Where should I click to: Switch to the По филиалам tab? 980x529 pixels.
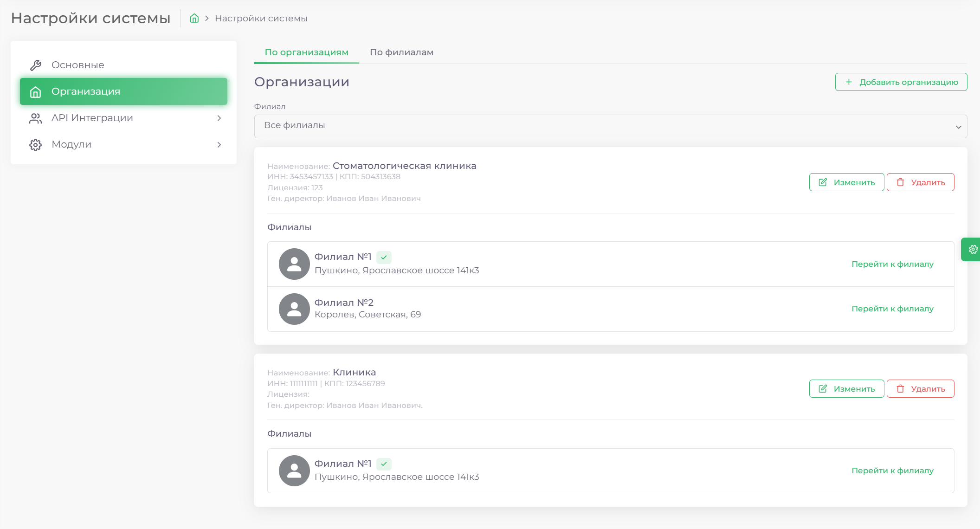pos(402,52)
